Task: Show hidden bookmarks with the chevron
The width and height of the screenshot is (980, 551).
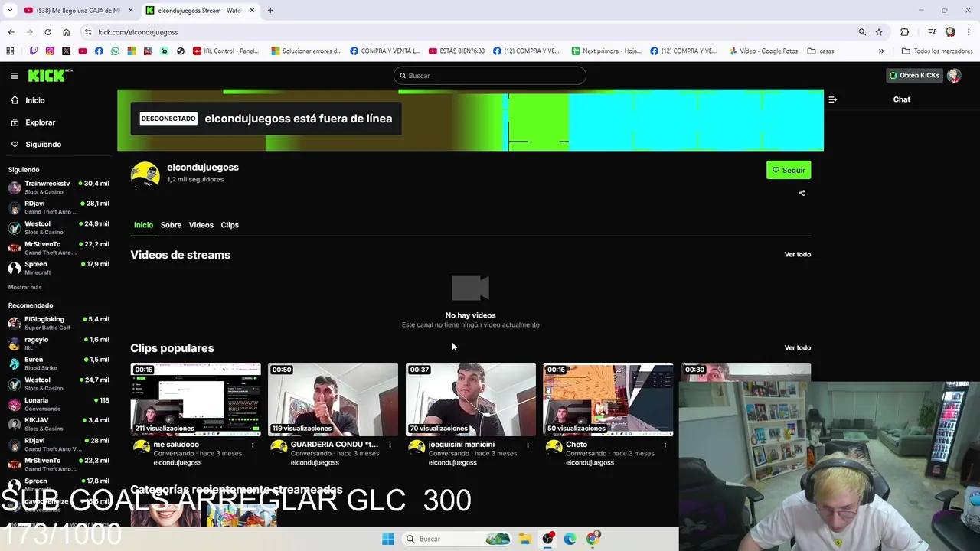Action: tap(881, 51)
